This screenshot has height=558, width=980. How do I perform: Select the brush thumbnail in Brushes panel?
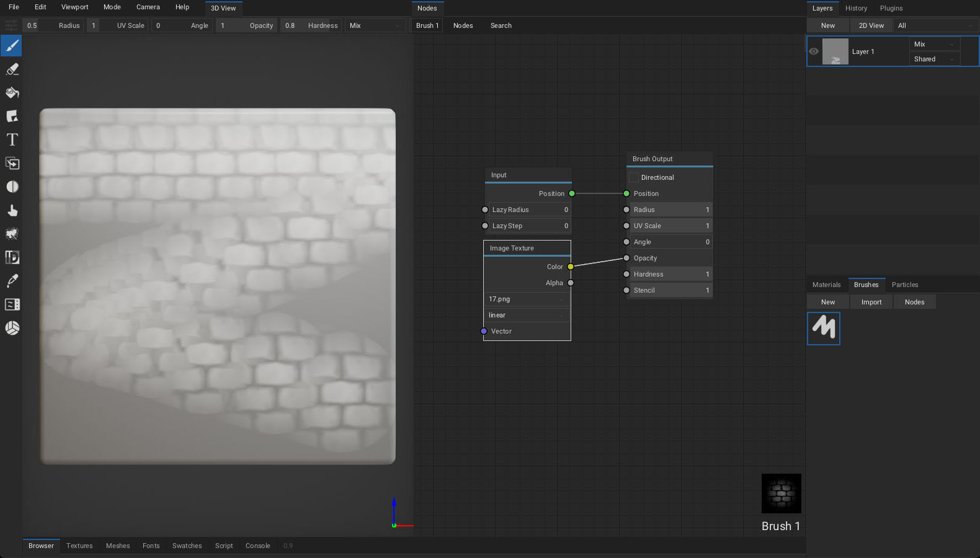[x=824, y=328]
